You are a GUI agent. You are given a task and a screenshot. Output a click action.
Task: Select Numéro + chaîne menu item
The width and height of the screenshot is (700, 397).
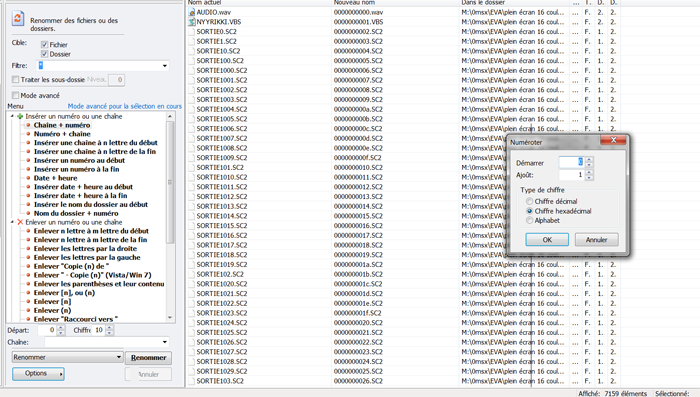62,134
